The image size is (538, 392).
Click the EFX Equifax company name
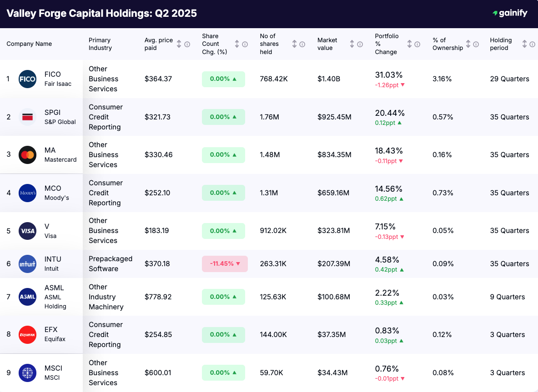55,334
